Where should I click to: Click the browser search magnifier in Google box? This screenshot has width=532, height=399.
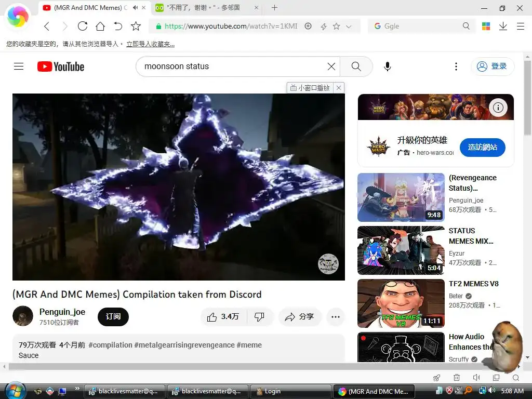466,26
